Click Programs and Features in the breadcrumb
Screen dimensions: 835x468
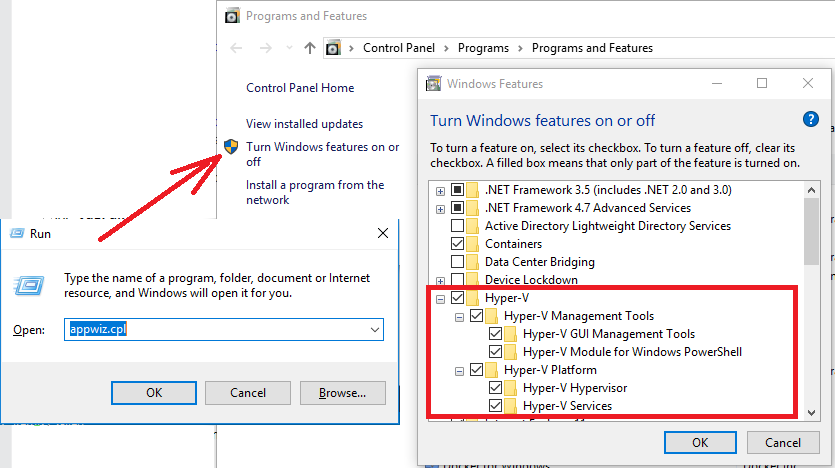pyautogui.click(x=592, y=48)
